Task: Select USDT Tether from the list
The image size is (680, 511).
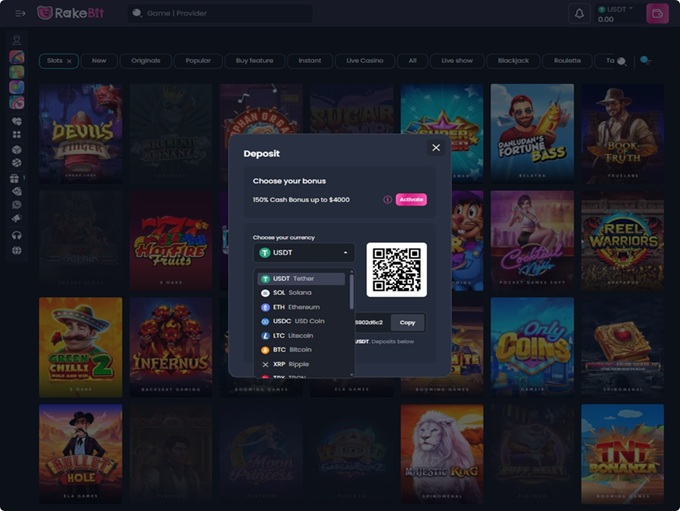Action: coord(301,278)
